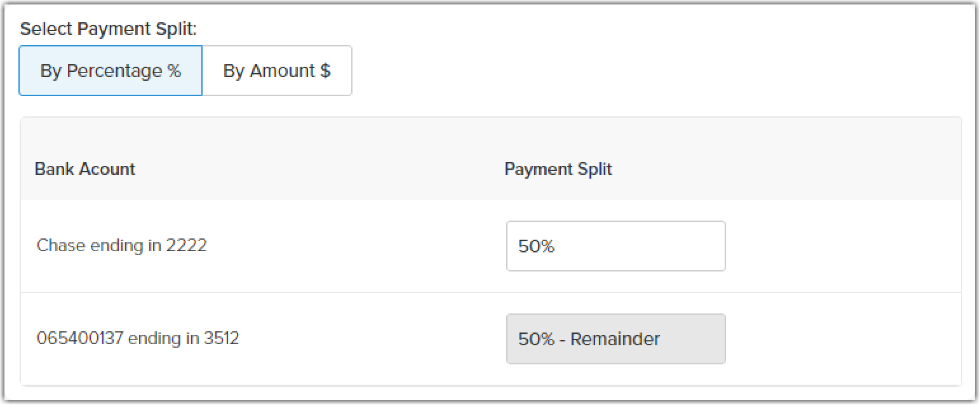980x405 pixels.
Task: Choose amount-based splitting mode
Action: (278, 71)
